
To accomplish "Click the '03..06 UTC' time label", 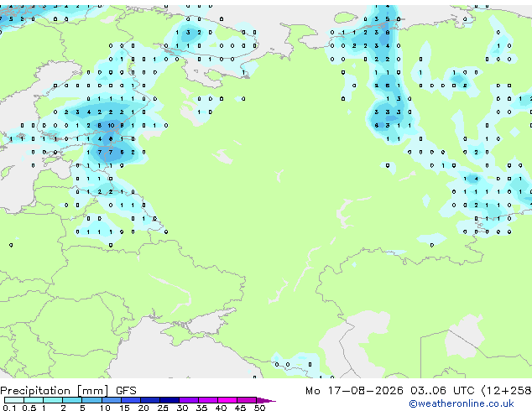I will [x=441, y=391].
